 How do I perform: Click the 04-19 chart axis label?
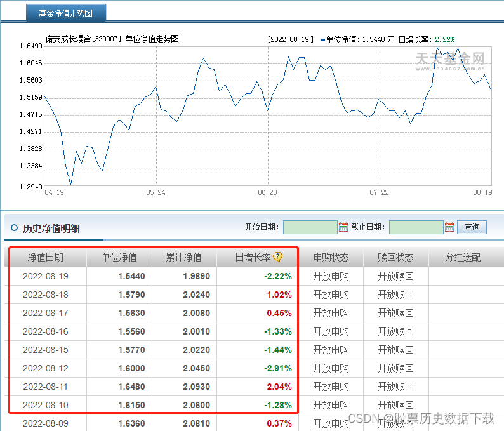(55, 192)
